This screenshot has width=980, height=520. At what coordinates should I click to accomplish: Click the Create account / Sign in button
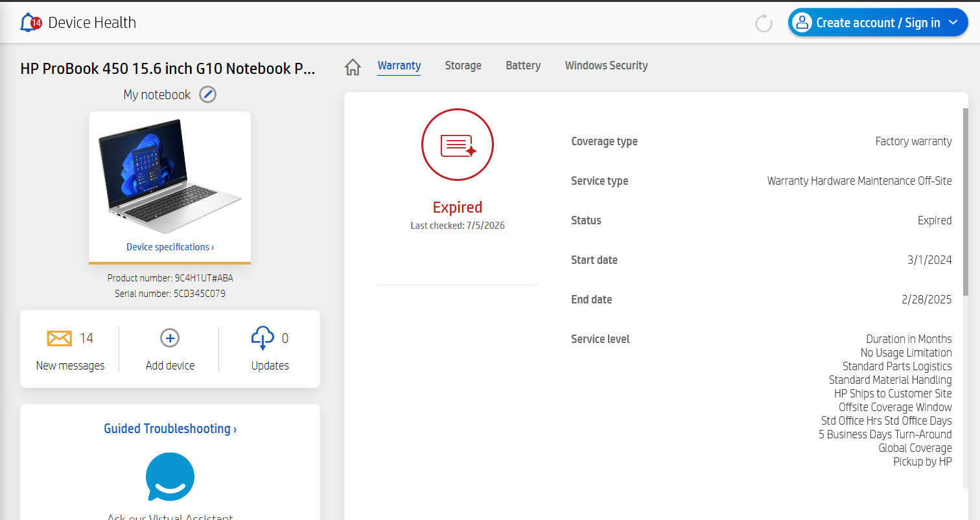(x=878, y=23)
